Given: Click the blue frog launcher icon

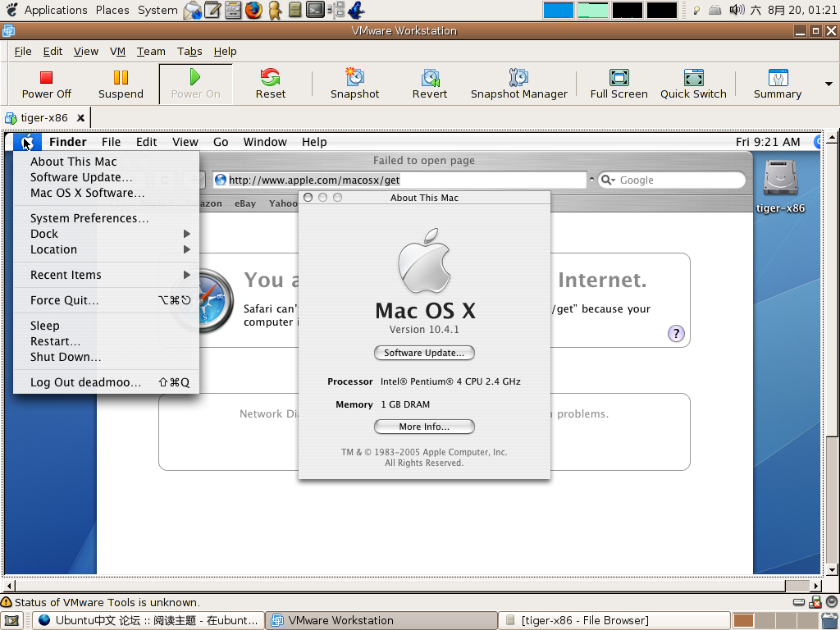Looking at the screenshot, I should (356, 10).
